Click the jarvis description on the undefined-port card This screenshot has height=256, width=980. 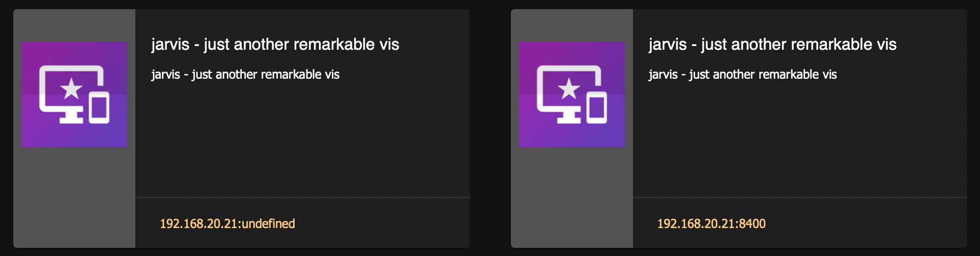[245, 75]
